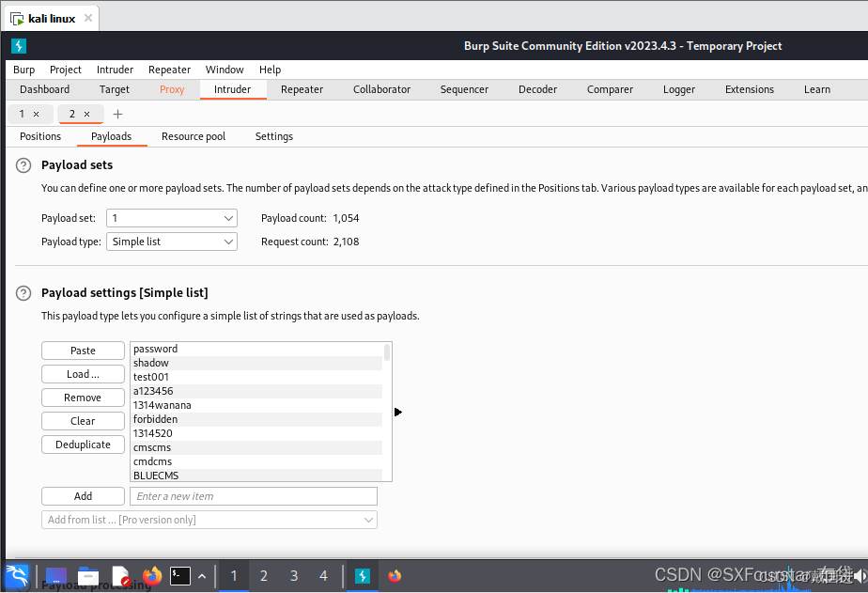Switch to the Positions sub-tab
The width and height of the screenshot is (868, 593).
[x=40, y=137]
